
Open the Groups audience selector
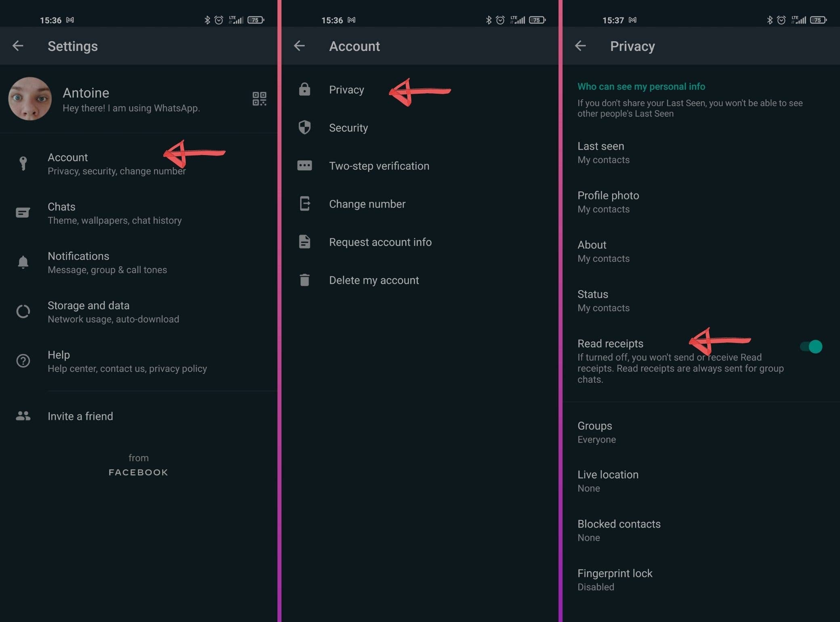tap(594, 431)
